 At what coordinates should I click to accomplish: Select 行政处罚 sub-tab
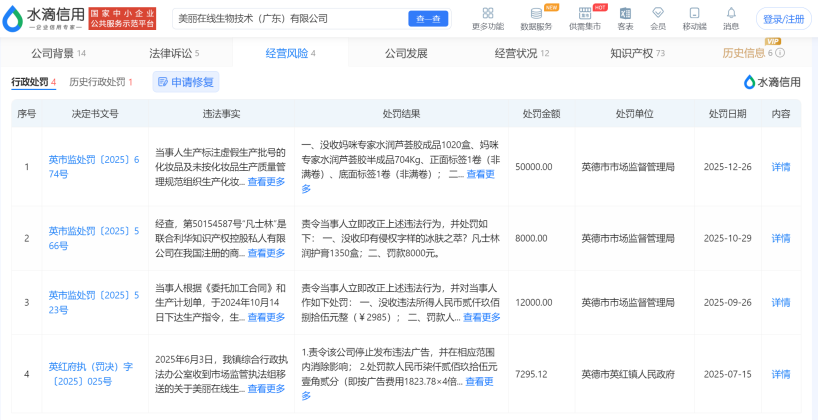tap(33, 82)
